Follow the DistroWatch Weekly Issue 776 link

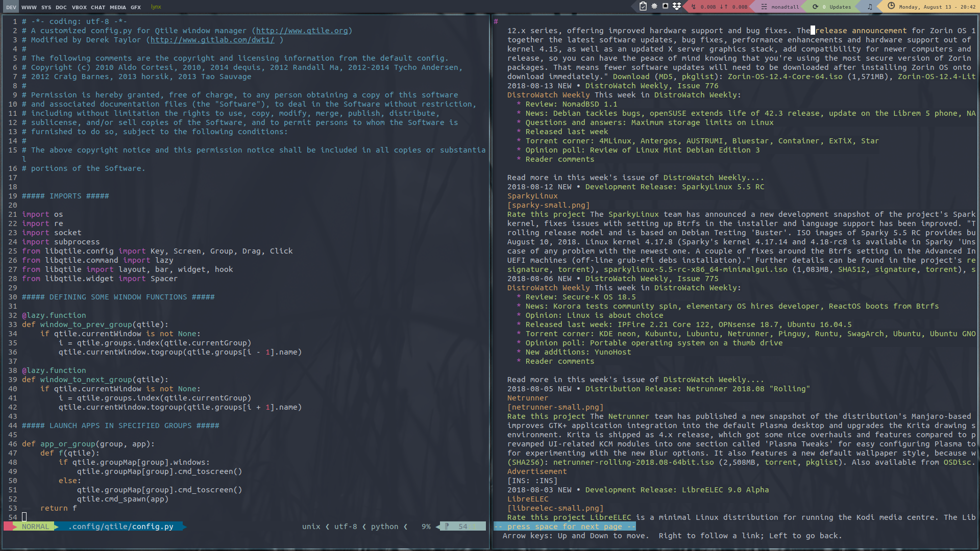pyautogui.click(x=651, y=86)
